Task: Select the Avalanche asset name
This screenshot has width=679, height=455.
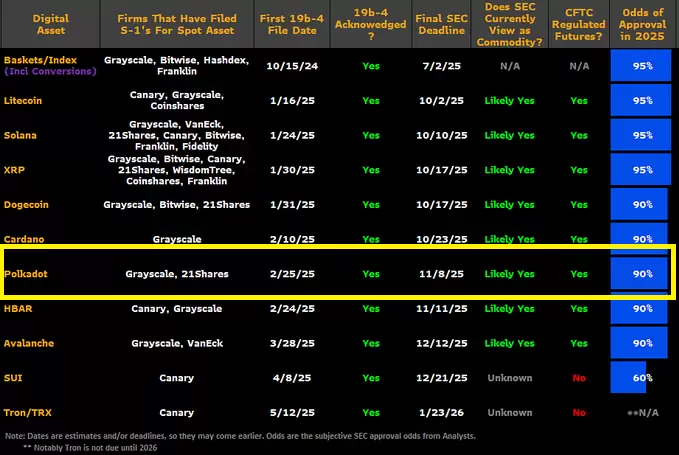Action: click(x=29, y=343)
